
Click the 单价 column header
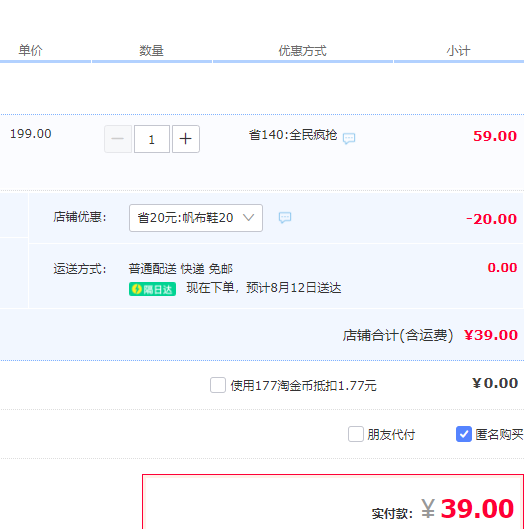coord(30,50)
